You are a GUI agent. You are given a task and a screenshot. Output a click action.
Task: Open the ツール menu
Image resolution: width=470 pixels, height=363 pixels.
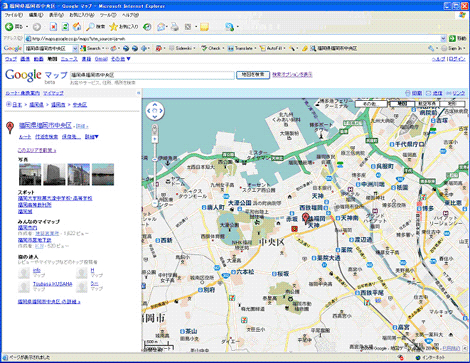pos(108,15)
